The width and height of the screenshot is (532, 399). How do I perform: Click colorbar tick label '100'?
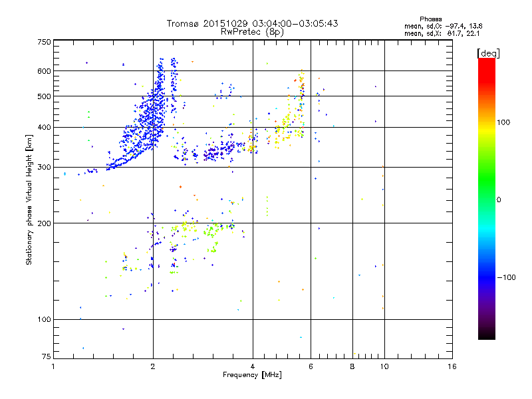(x=503, y=122)
